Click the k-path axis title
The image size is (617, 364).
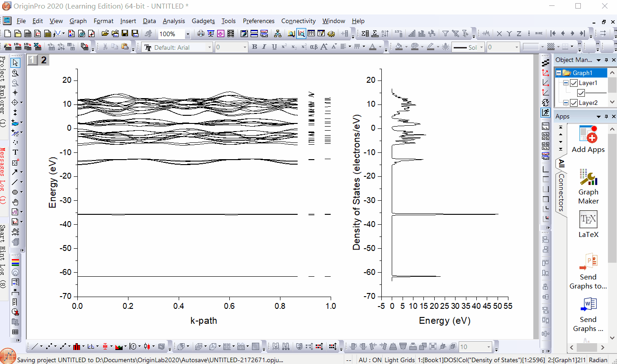coord(204,321)
